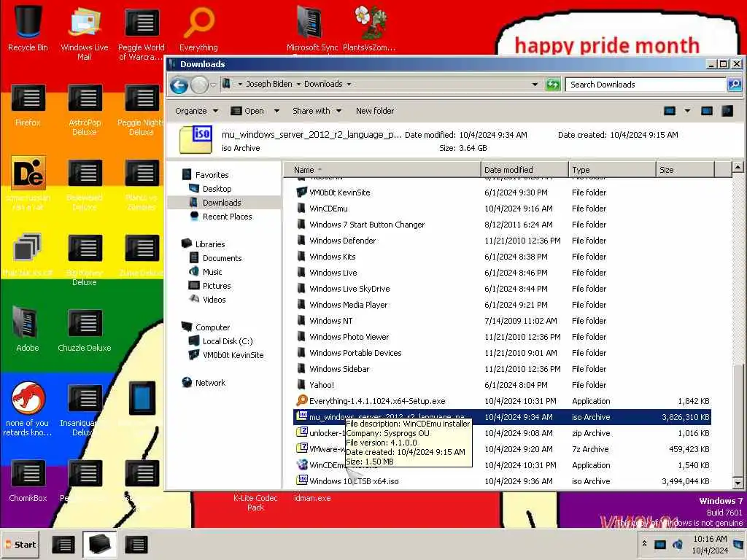Select Everything-1.4.1.1024.x64-Setup.exe file
This screenshot has height=560, width=747.
(503, 401)
